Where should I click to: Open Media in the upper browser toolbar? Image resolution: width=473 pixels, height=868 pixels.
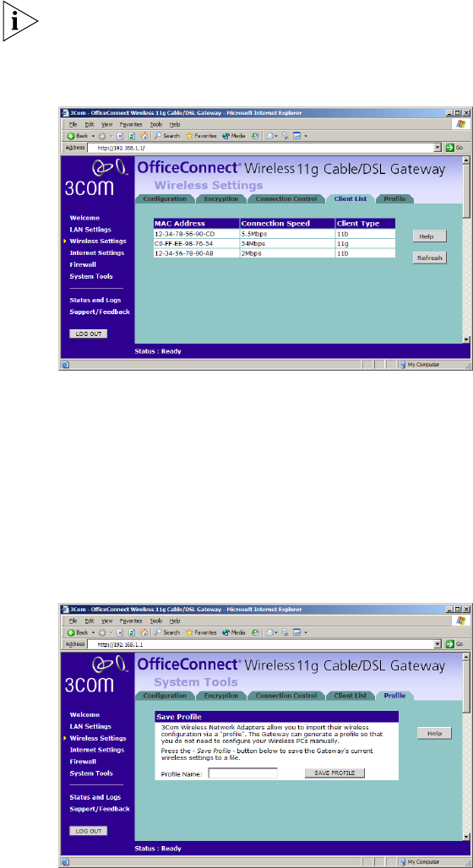pyautogui.click(x=234, y=136)
